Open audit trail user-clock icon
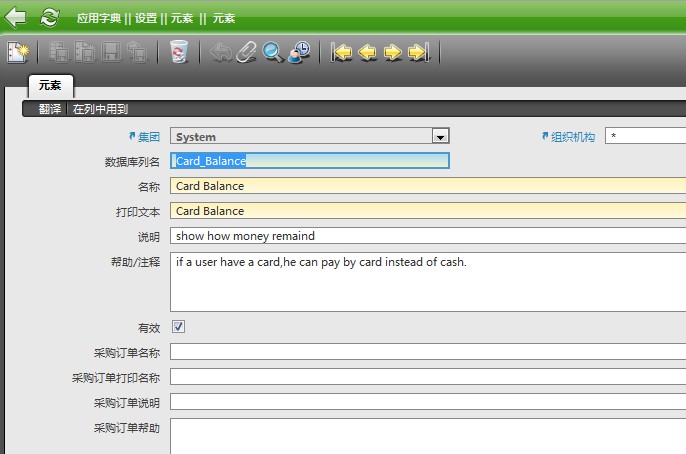 [x=300, y=52]
